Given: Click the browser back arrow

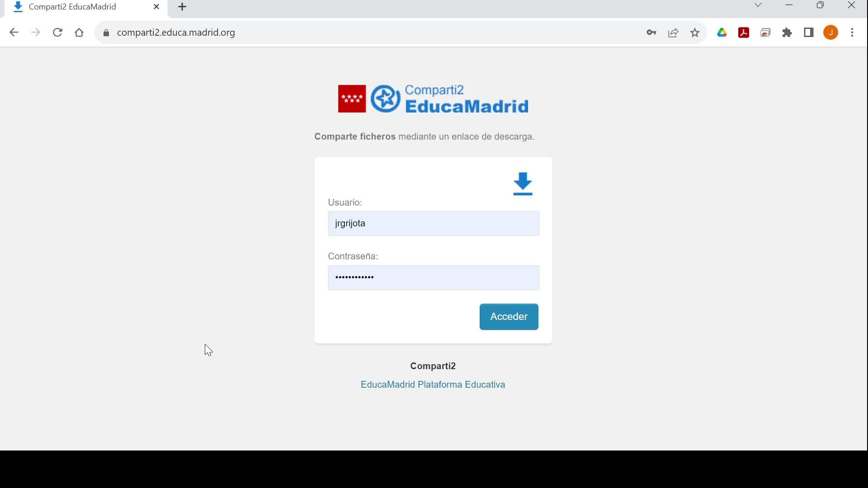Looking at the screenshot, I should pos(14,33).
